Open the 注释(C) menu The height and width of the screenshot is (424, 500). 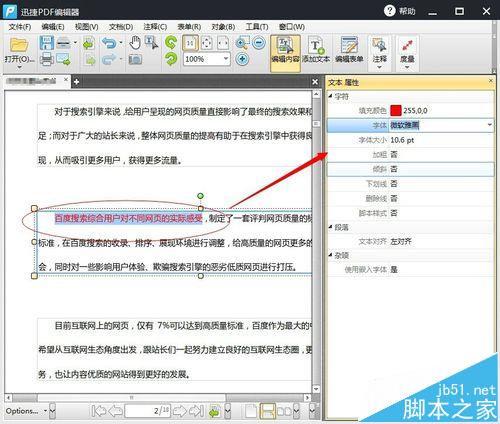pyautogui.click(x=155, y=27)
